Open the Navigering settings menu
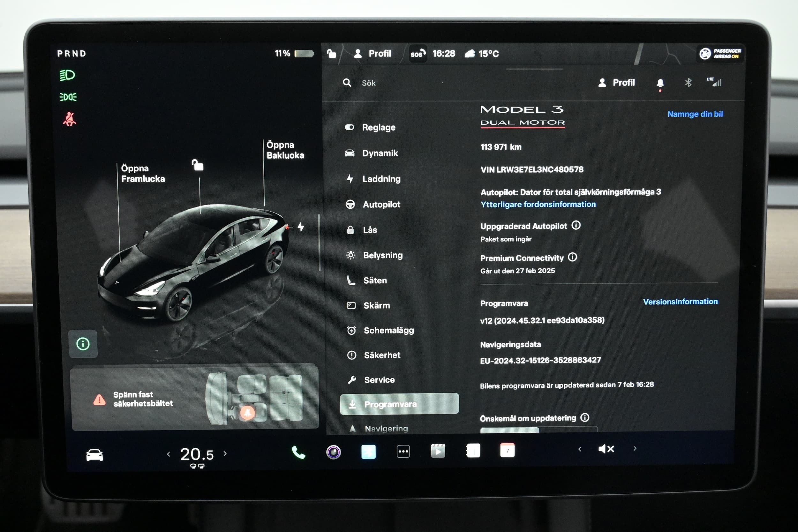The height and width of the screenshot is (532, 798). point(379,429)
